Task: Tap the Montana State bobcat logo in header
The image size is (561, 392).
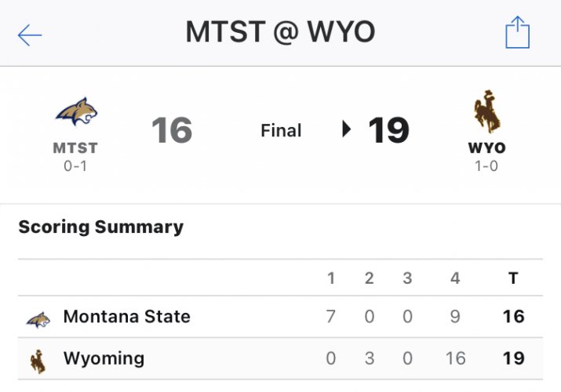Action: (x=77, y=111)
